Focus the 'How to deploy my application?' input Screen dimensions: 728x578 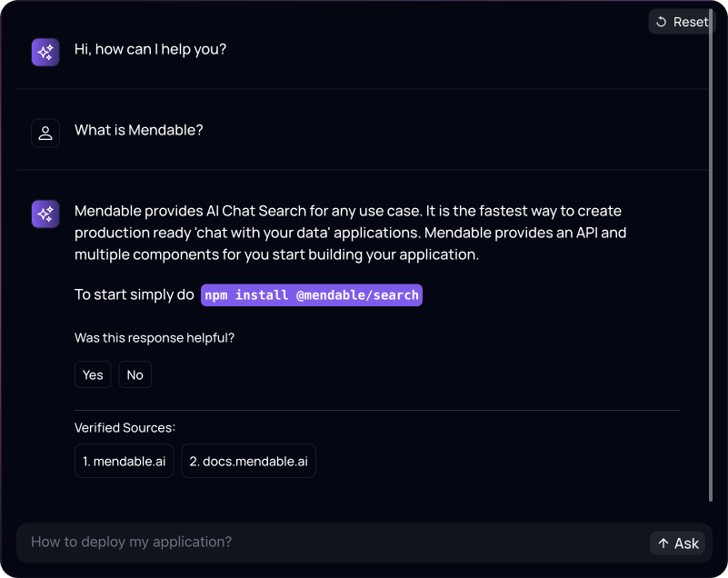coord(327,542)
